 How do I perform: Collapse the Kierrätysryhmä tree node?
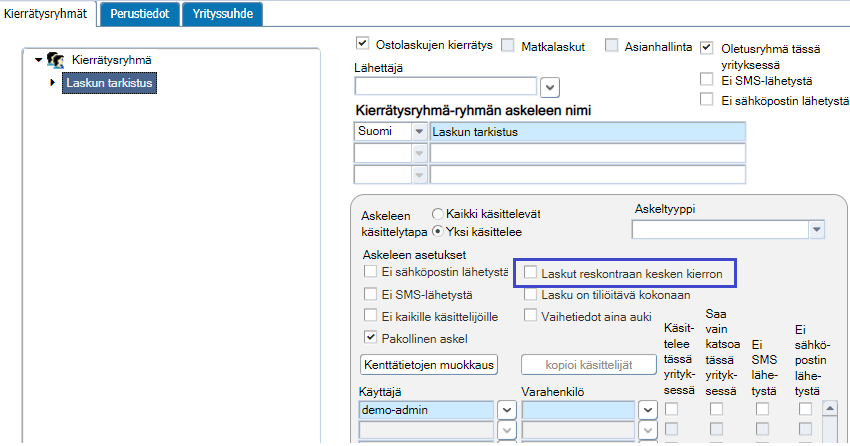(x=38, y=60)
